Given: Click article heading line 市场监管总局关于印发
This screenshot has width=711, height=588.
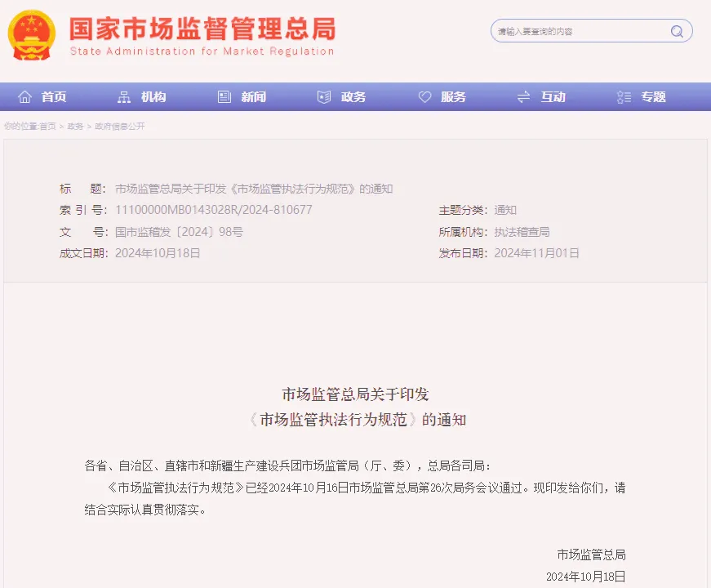Looking at the screenshot, I should point(356,394).
